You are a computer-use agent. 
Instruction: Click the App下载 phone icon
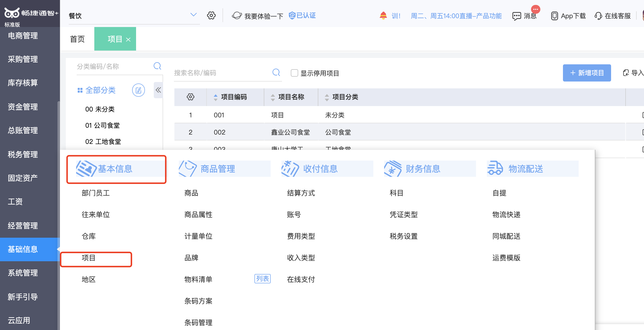(554, 16)
